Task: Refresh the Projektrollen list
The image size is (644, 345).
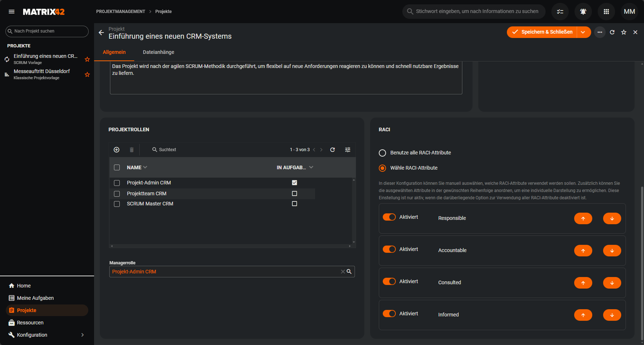Action: [332, 150]
